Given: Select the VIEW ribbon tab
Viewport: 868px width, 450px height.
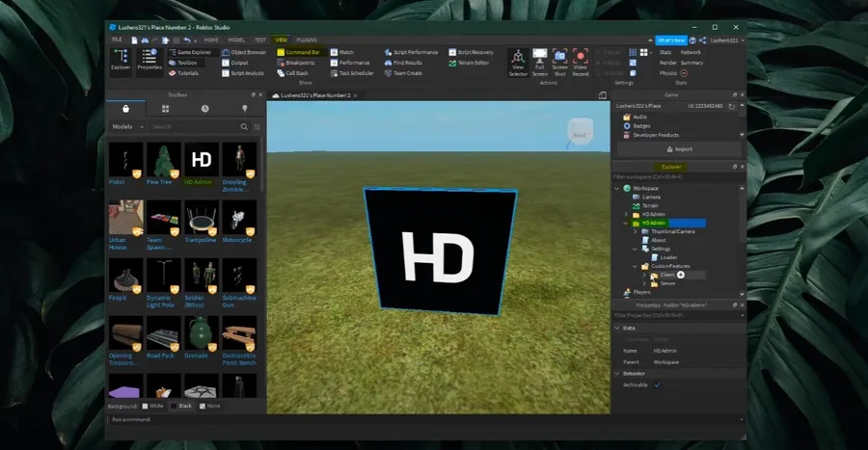Looking at the screenshot, I should coord(282,40).
